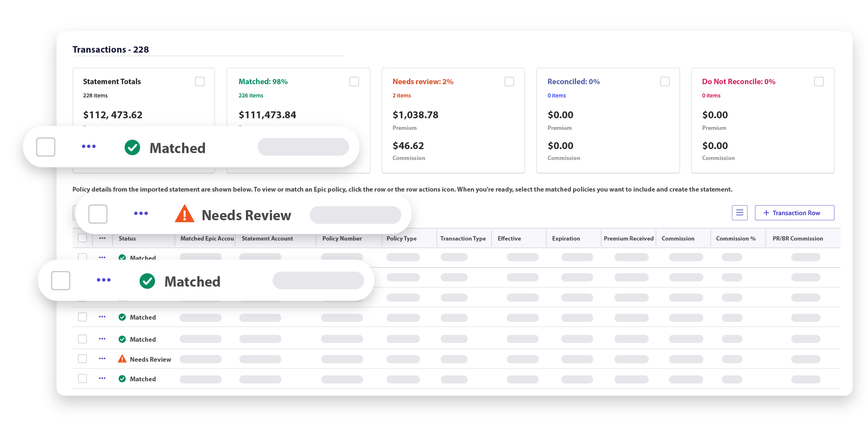Click the $112, 473.62 statement total
The image size is (868, 427).
pyautogui.click(x=112, y=115)
